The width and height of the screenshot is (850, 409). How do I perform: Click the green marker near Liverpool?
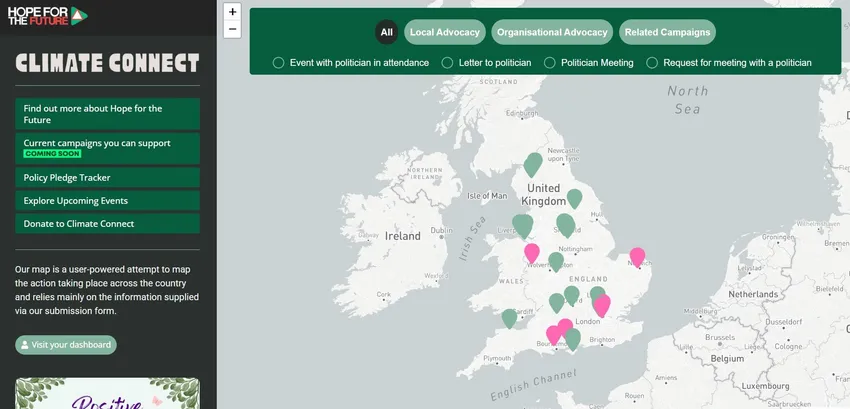tap(522, 225)
